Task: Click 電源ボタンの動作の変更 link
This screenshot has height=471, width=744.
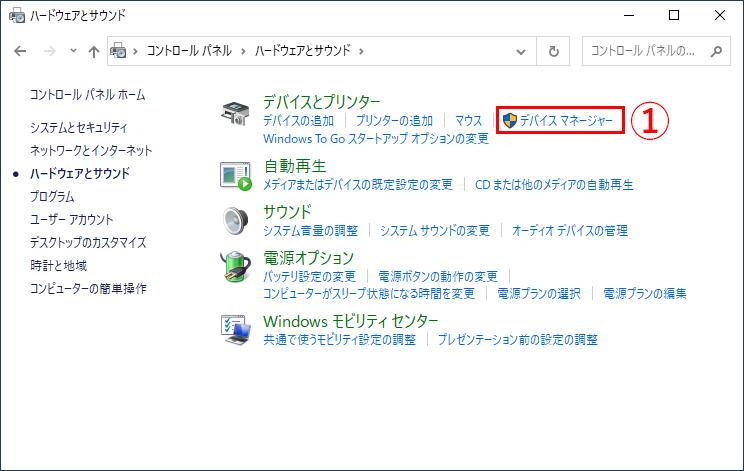Action: (x=438, y=276)
